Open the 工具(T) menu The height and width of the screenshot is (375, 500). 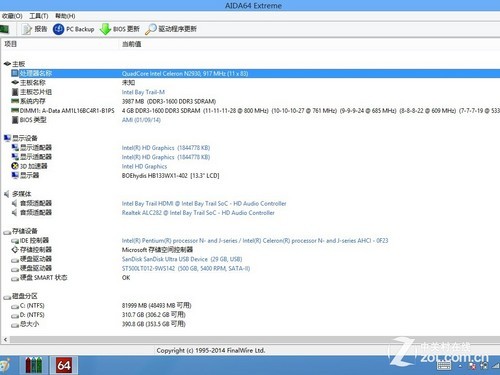39,16
